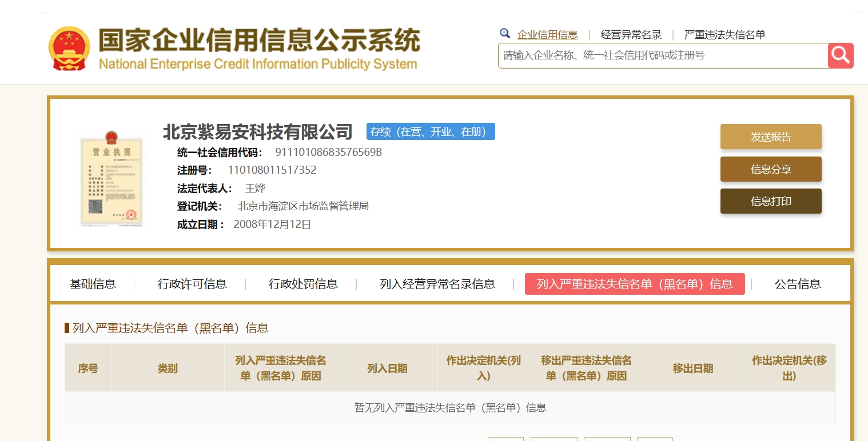The height and width of the screenshot is (441, 868).
Task: Click the 存续（在营、开业、在册）status badge
Action: [431, 131]
